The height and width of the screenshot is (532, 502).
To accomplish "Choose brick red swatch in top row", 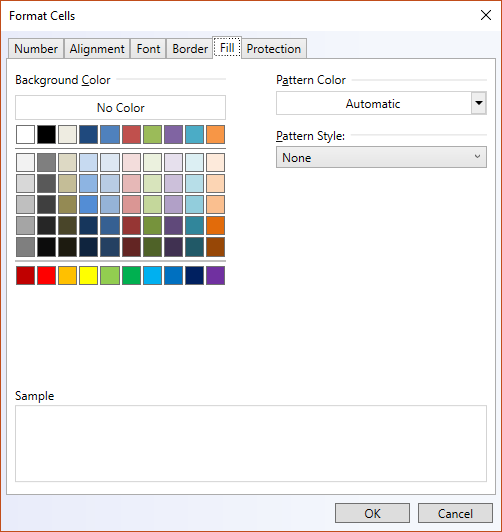I will (131, 134).
